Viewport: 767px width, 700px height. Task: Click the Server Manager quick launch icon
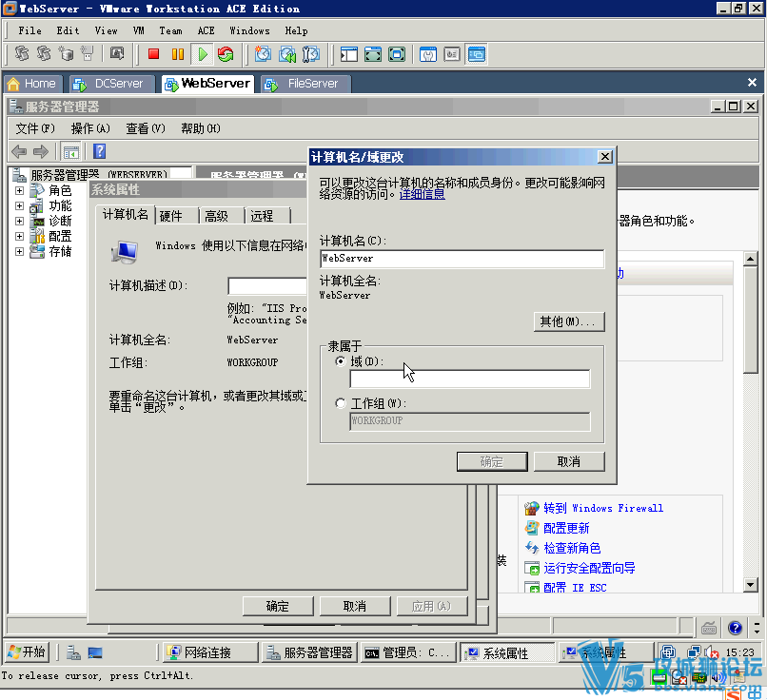(73, 652)
